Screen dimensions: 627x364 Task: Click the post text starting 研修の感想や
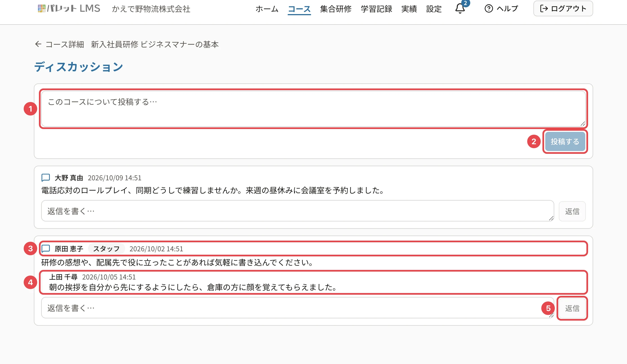click(178, 263)
